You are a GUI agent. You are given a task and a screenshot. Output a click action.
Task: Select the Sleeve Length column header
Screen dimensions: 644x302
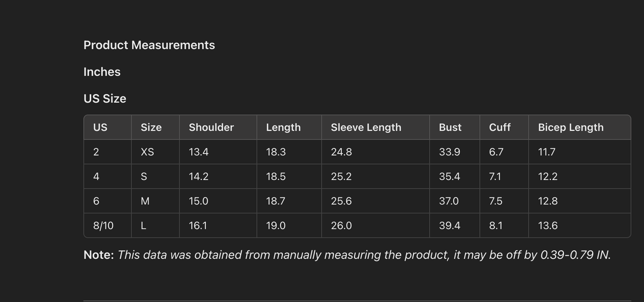point(366,127)
